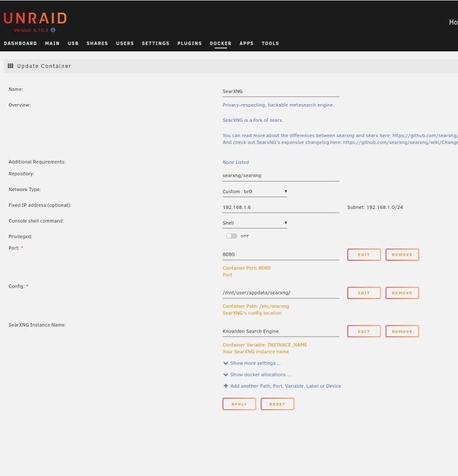This screenshot has width=458, height=476.
Task: Click the 'SearXNG's config location' text
Action: pyautogui.click(x=252, y=313)
